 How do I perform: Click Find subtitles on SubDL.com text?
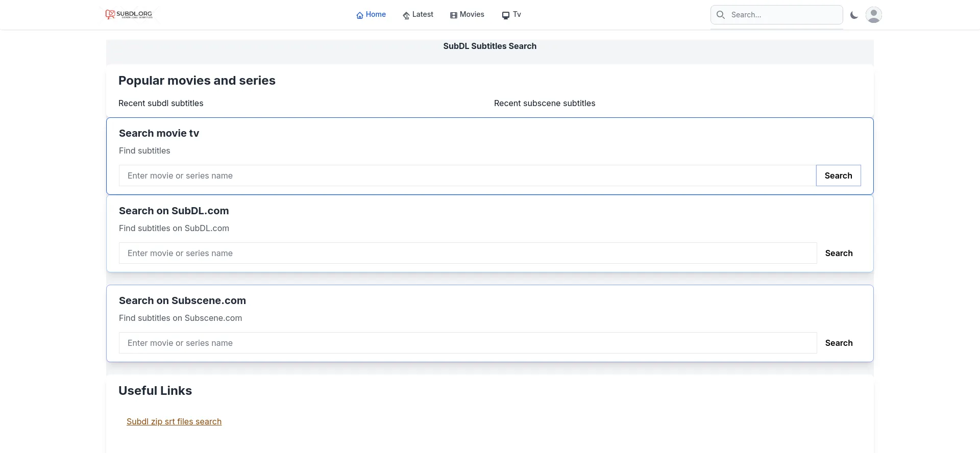click(x=174, y=228)
